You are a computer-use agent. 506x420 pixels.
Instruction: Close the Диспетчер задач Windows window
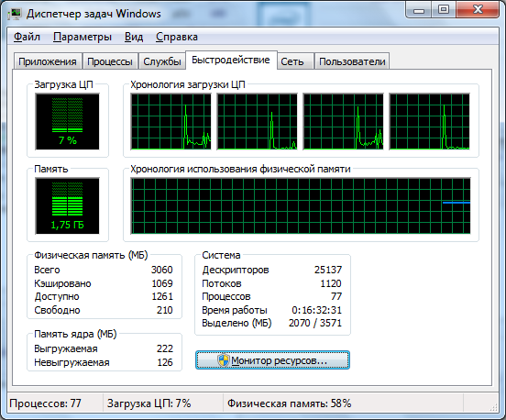point(478,10)
